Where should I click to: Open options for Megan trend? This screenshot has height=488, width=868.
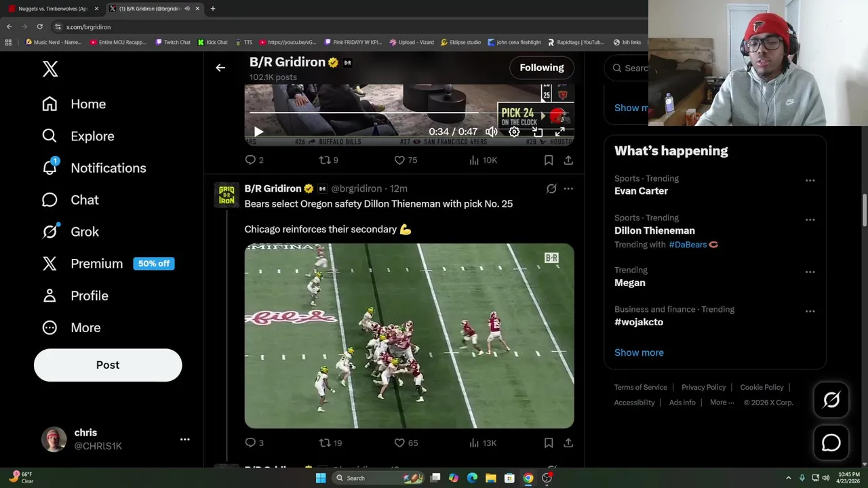[810, 272]
